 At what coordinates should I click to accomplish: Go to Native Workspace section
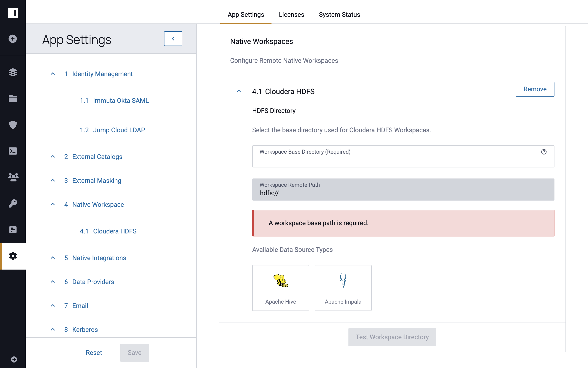pos(94,204)
